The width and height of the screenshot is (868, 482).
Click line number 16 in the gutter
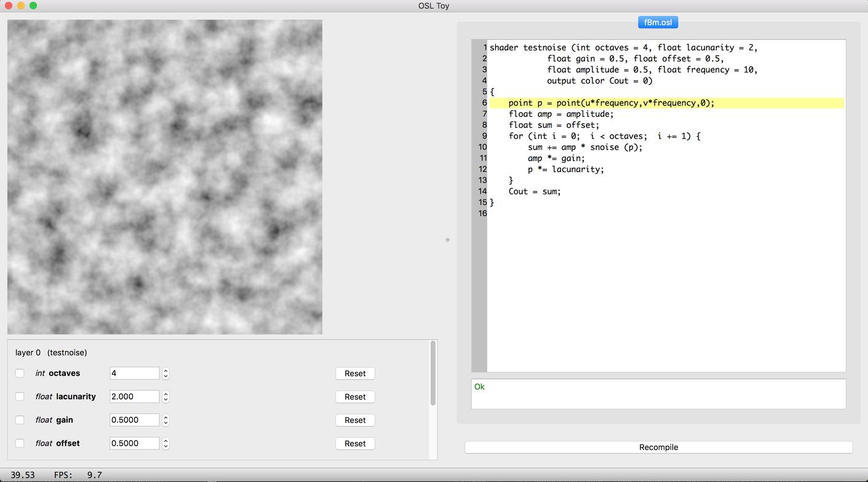point(482,213)
